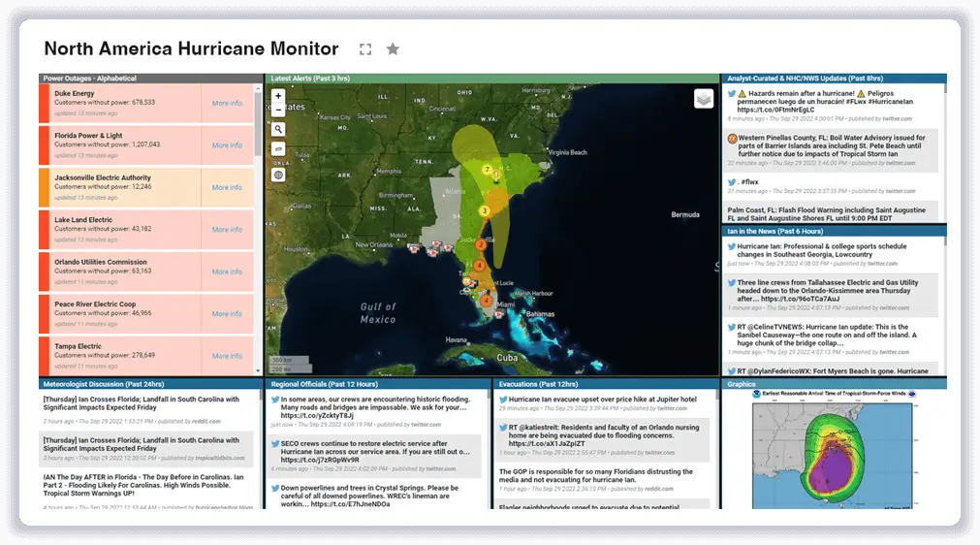Screen dimensions: 980x545
Task: Zoom out on the hurricane map
Action: [278, 109]
